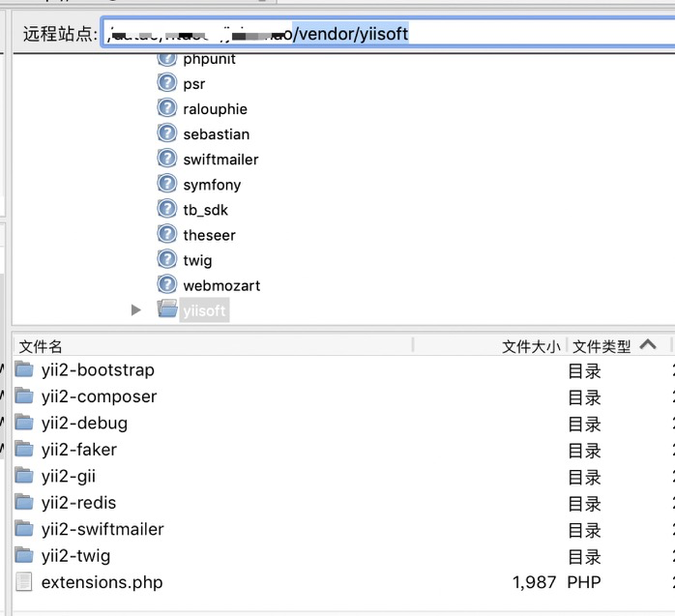Select the webmozart directory in tree

[221, 286]
